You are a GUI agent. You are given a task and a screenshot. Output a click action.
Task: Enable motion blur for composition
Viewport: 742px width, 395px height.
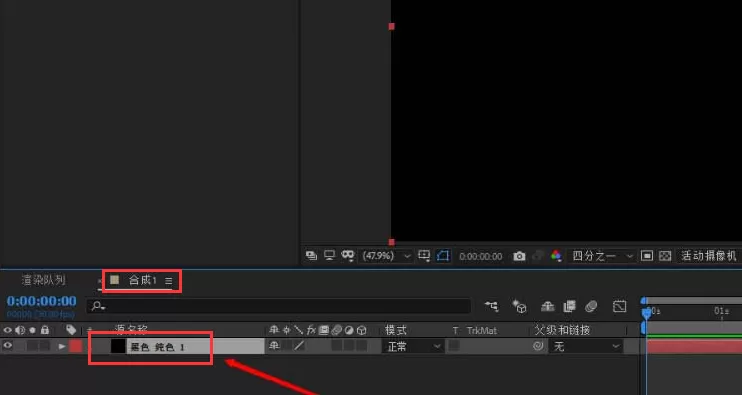591,307
